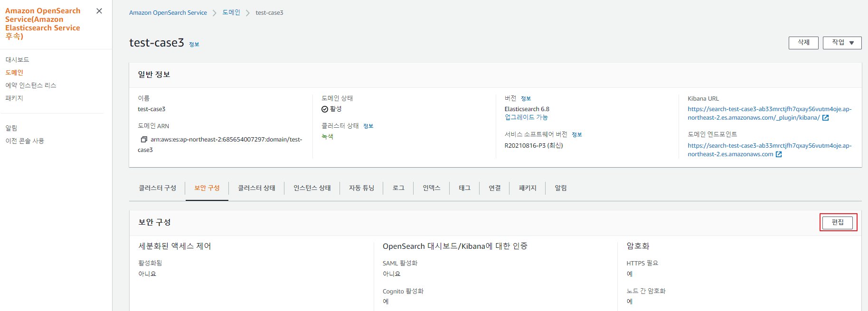Click 정보 link next to 클러스터 상태
The width and height of the screenshot is (868, 311).
click(368, 126)
